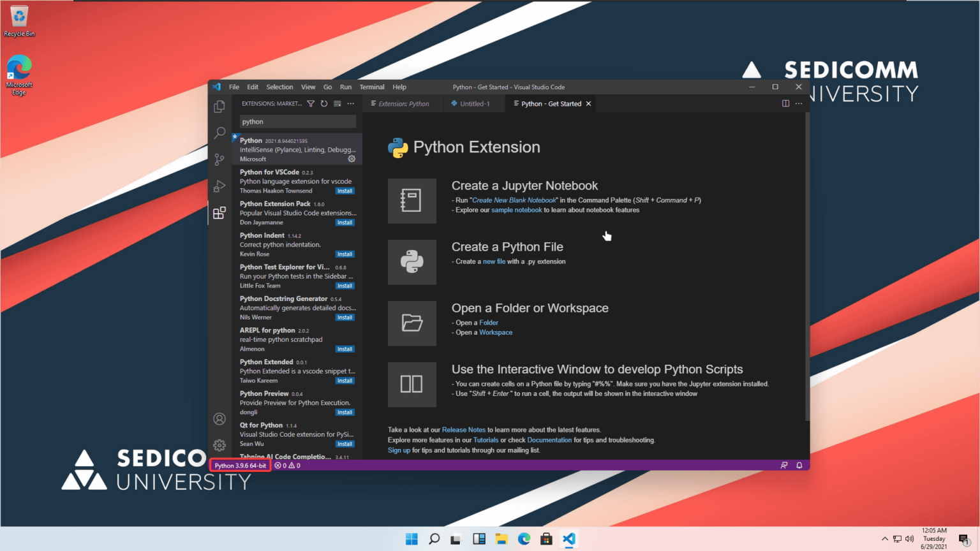Open the Terminal menu
The height and width of the screenshot is (551, 980).
372,87
